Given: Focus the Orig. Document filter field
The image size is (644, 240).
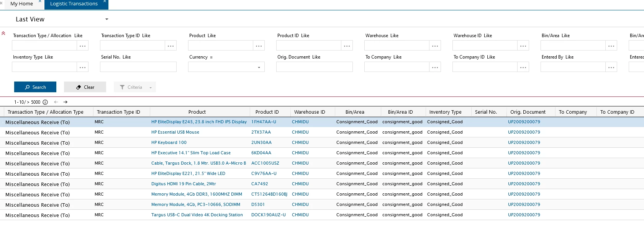Looking at the screenshot, I should tap(315, 67).
